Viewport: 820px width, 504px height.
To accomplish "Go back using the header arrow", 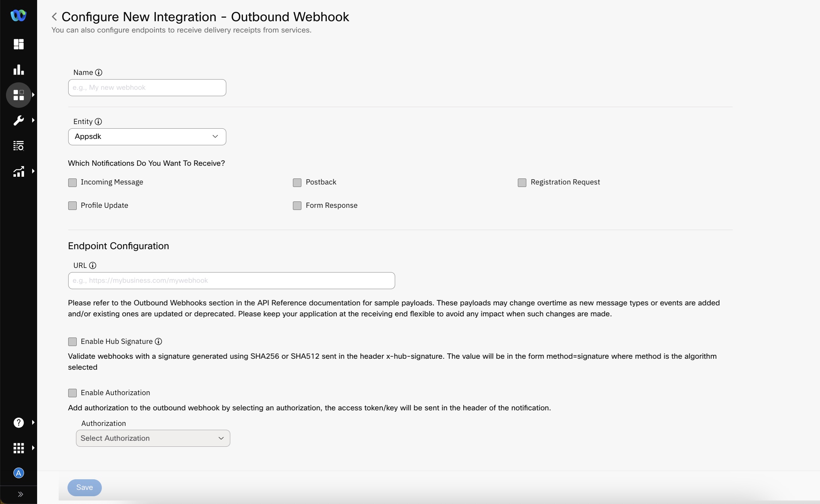I will pyautogui.click(x=54, y=17).
